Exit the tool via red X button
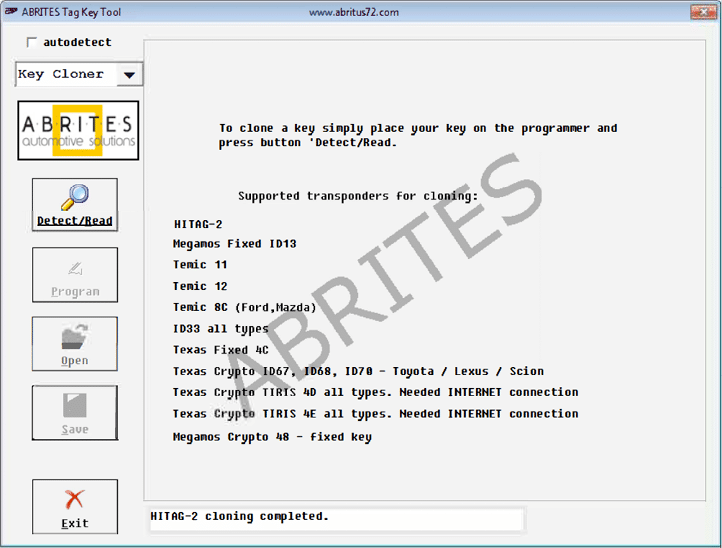Viewport: 722px width, 548px height. (74, 506)
